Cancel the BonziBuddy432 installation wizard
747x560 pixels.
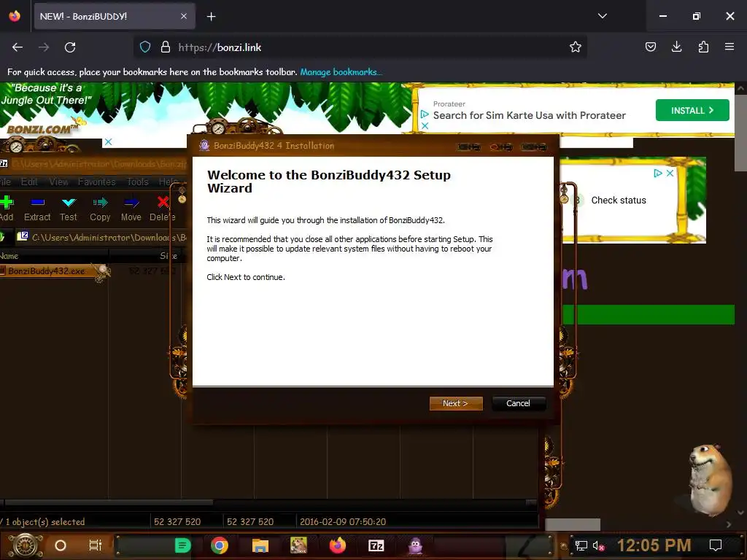[x=518, y=403]
